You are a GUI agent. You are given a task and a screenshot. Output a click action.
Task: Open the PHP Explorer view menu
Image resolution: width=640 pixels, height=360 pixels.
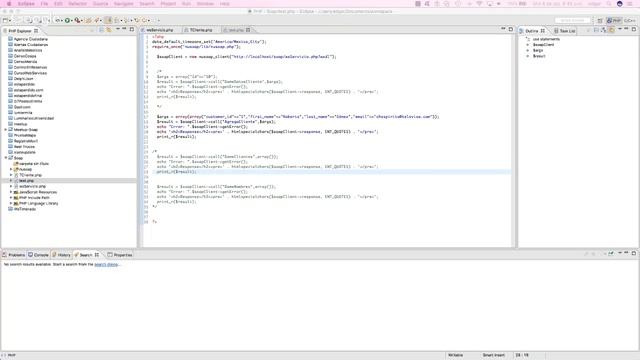click(118, 29)
